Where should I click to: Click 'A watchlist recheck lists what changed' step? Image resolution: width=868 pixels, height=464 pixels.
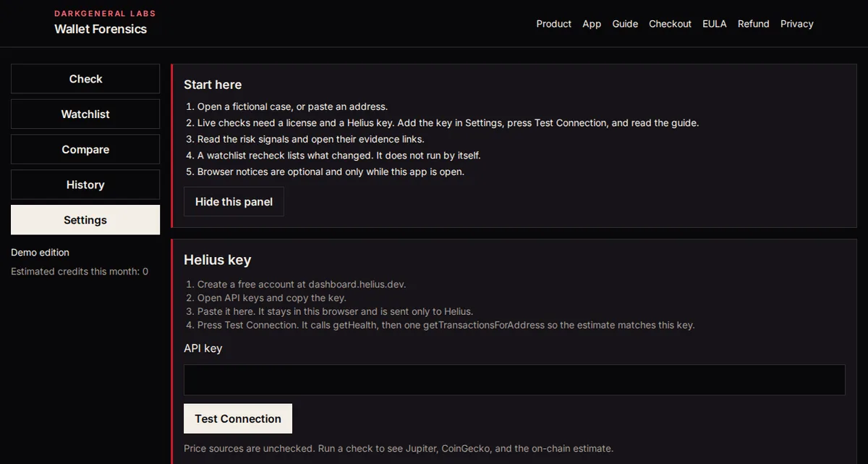(x=339, y=156)
